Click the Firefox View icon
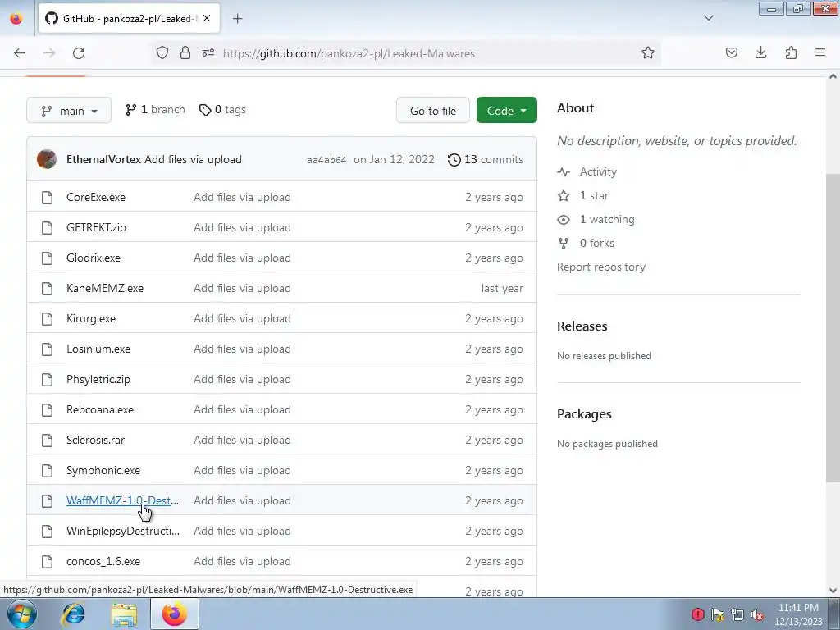The image size is (840, 630). (16, 19)
